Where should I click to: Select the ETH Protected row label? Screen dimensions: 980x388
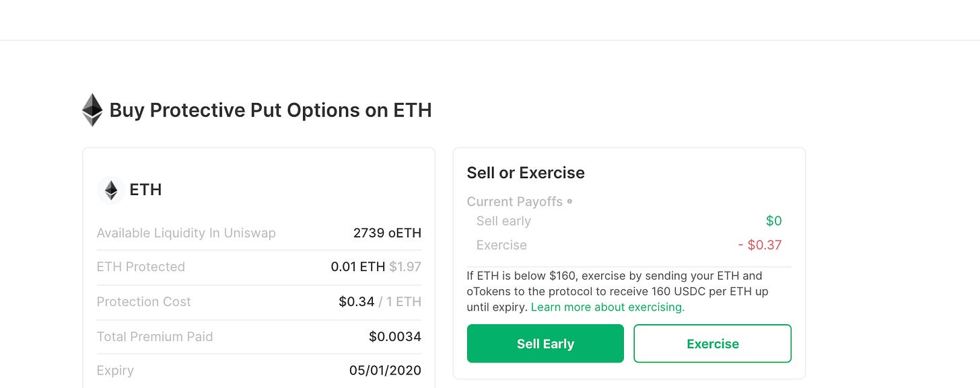141,267
